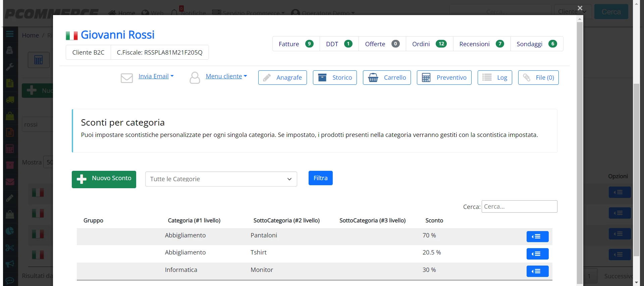Open the wrench tools sidebar icon
644x286 pixels.
(x=10, y=67)
